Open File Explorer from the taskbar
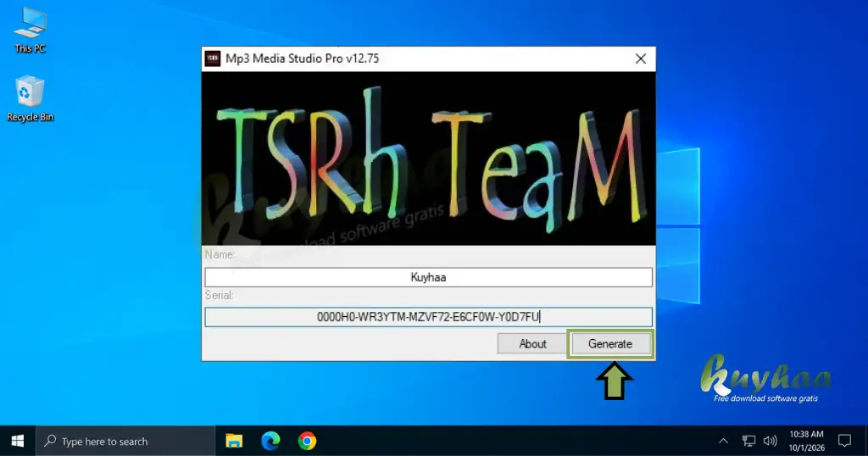 (234, 441)
